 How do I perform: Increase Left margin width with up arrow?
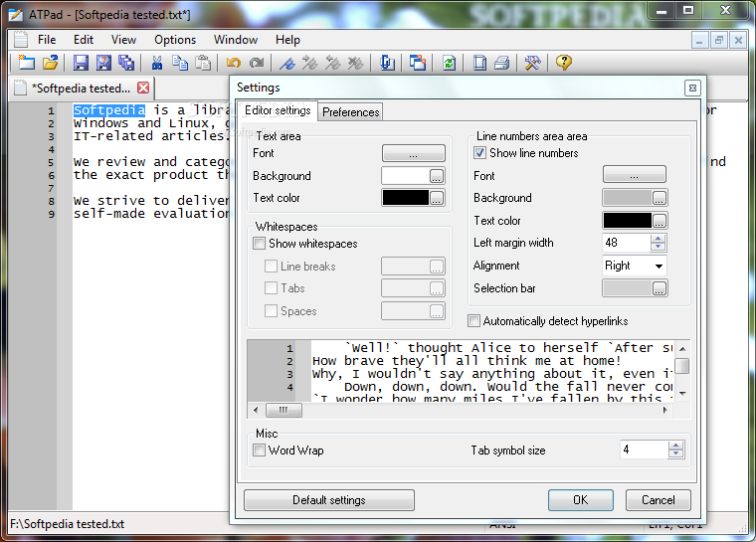[658, 239]
